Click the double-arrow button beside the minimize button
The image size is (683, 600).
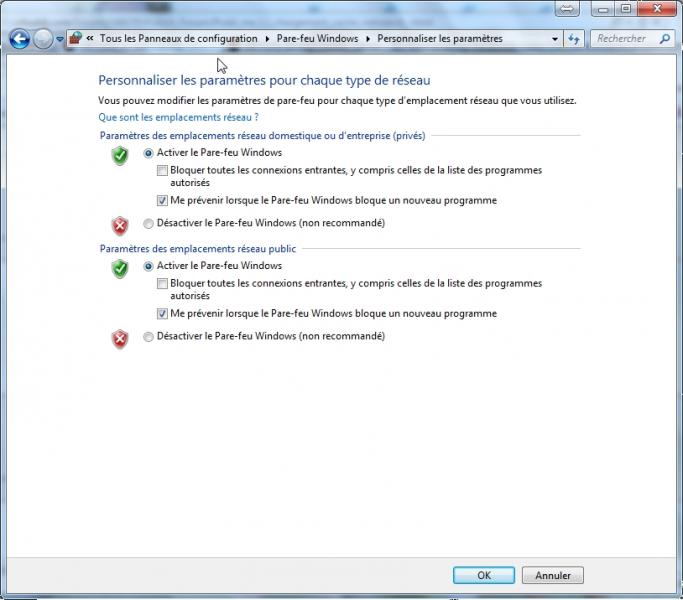point(567,9)
